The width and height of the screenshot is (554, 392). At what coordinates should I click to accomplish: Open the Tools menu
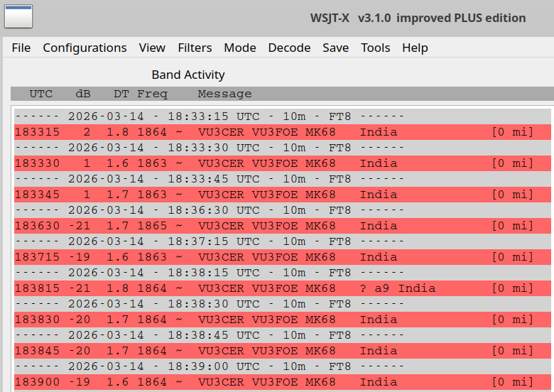tap(375, 48)
